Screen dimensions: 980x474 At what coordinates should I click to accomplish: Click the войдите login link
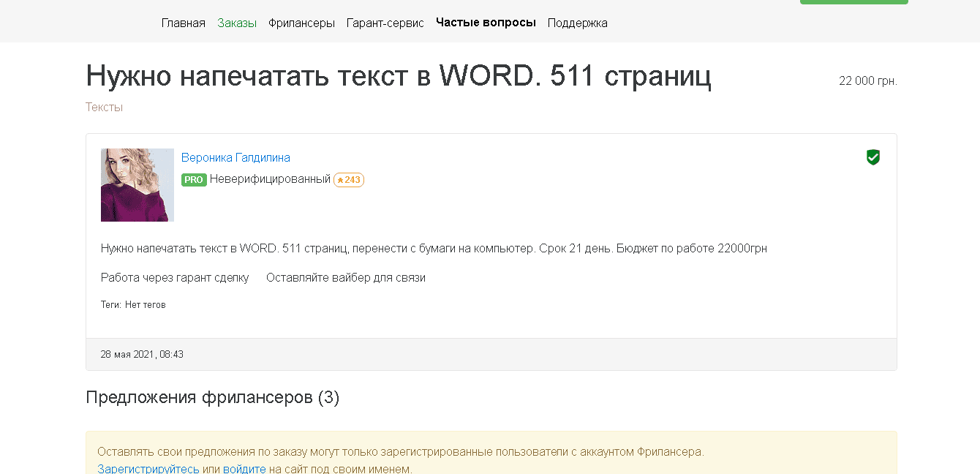[244, 468]
